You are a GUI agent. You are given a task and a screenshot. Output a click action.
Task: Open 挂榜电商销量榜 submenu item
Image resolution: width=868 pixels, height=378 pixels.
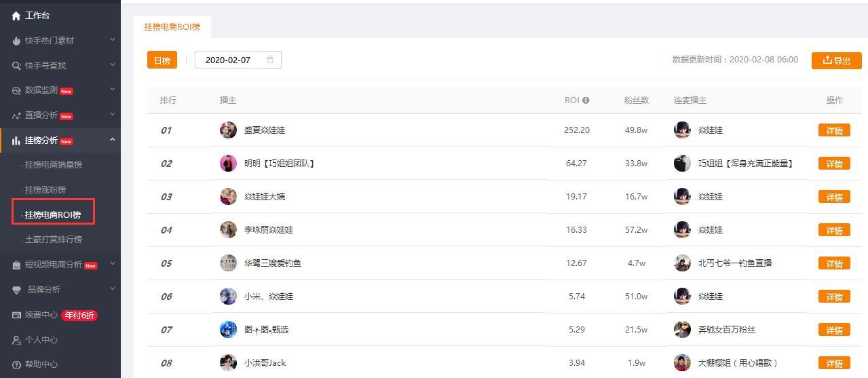click(x=53, y=165)
